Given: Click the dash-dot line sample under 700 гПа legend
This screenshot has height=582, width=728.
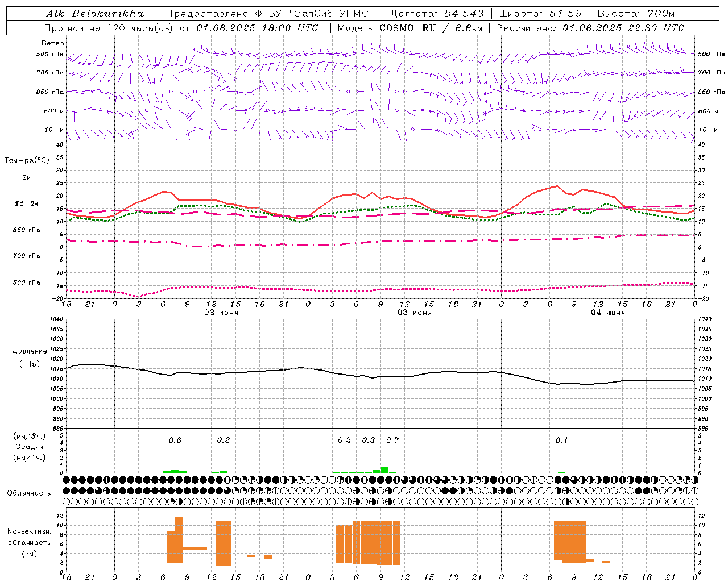Looking at the screenshot, I should coord(26,263).
